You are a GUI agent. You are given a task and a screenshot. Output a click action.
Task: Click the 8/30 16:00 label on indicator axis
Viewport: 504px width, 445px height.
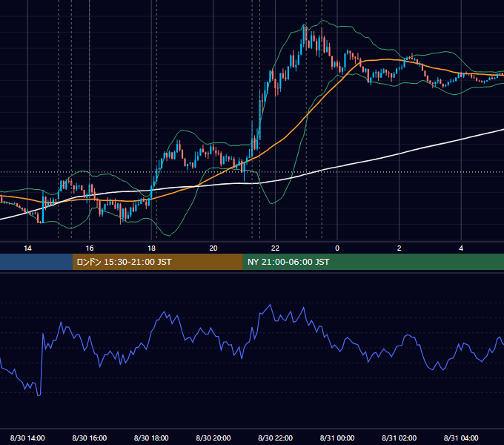click(x=90, y=438)
